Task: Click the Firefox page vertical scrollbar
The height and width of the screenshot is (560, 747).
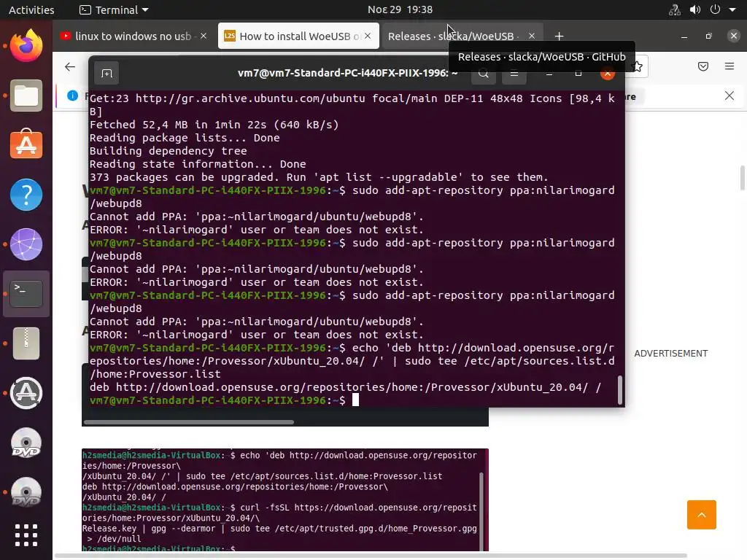Action: [x=742, y=178]
